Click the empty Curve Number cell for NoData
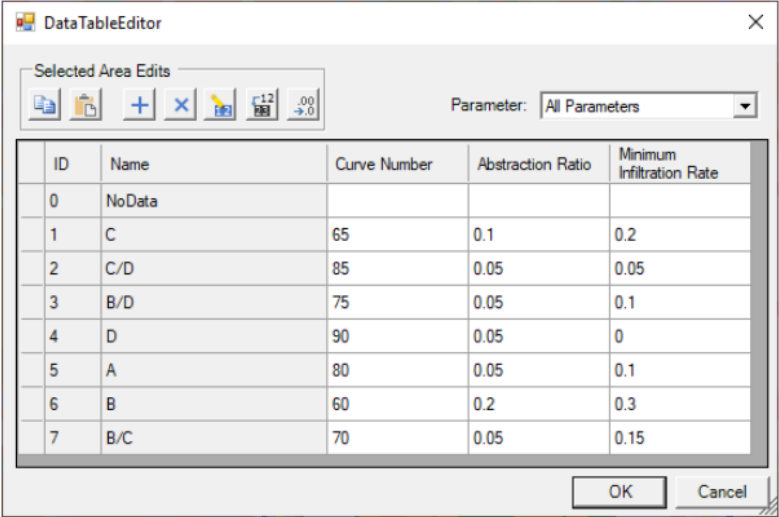The width and height of the screenshot is (779, 517). tap(397, 201)
